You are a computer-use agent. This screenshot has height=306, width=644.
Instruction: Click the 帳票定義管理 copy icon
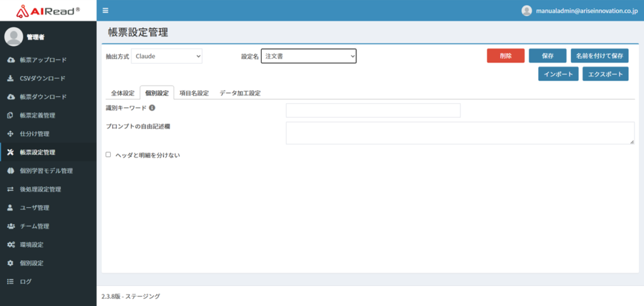(x=10, y=115)
